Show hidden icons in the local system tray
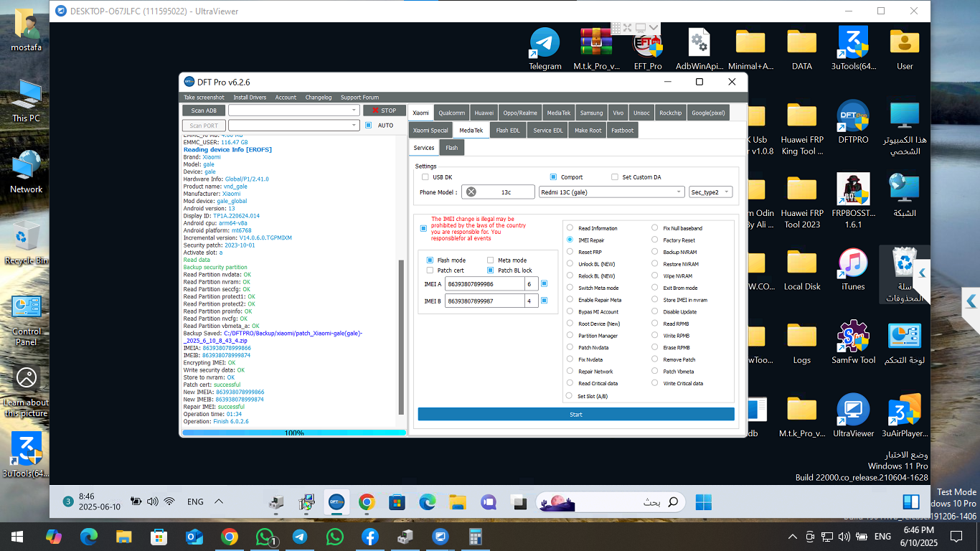Image resolution: width=980 pixels, height=551 pixels. [793, 537]
